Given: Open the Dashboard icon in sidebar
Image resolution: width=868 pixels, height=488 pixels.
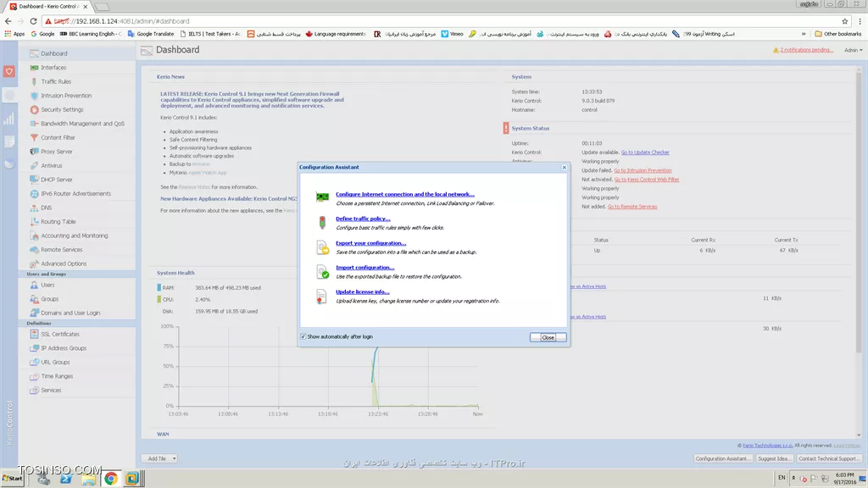Looking at the screenshot, I should coord(34,53).
